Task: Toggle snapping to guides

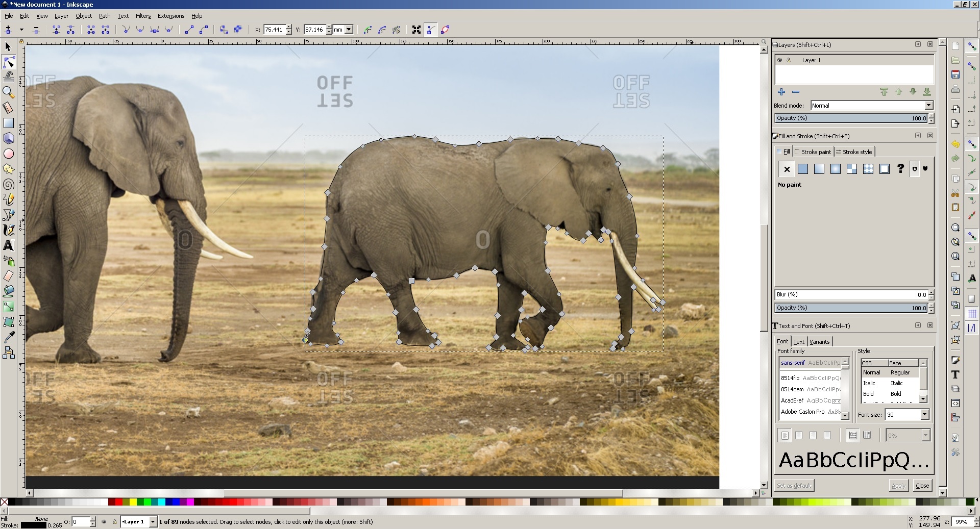Action: (972, 328)
